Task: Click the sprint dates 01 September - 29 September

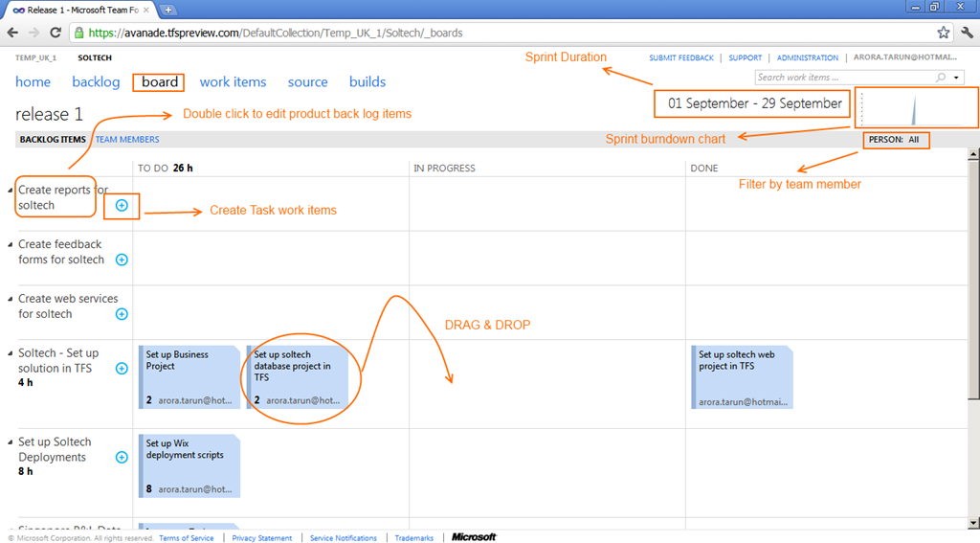Action: click(x=754, y=103)
